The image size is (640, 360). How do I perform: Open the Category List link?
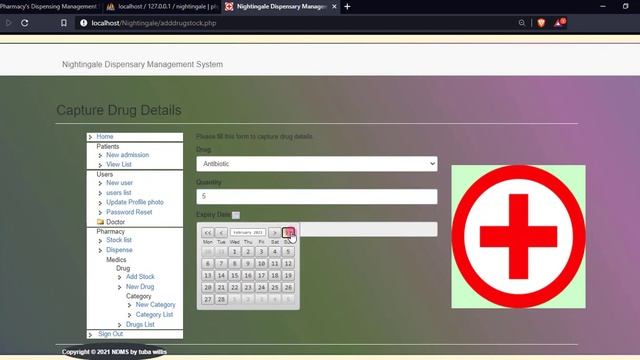[x=154, y=314]
